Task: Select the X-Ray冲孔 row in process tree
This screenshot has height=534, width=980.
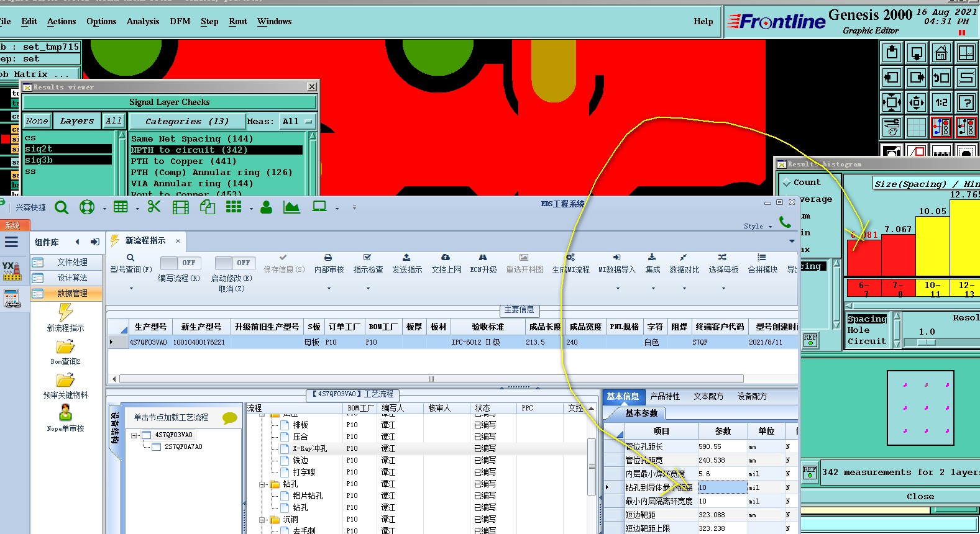Action: (x=416, y=448)
